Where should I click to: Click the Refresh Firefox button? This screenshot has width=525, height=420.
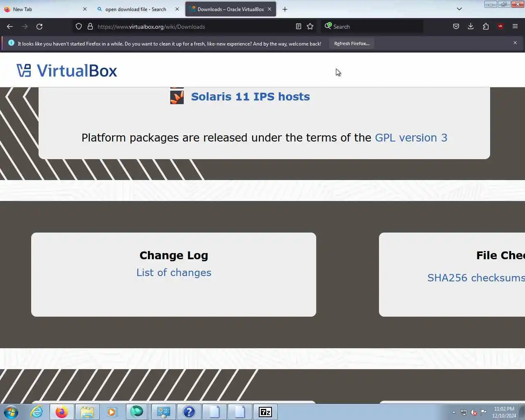(x=352, y=43)
